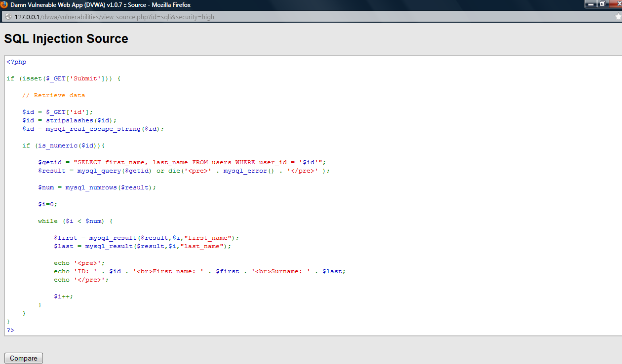The width and height of the screenshot is (622, 364).
Task: Click the echo 'ID: ' output line
Action: point(200,271)
